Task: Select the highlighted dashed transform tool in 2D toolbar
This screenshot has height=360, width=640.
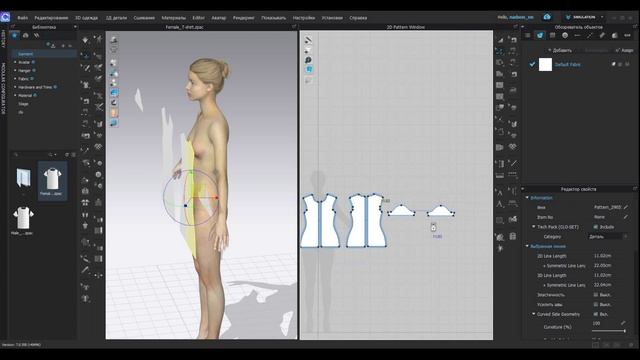Action: tap(500, 51)
